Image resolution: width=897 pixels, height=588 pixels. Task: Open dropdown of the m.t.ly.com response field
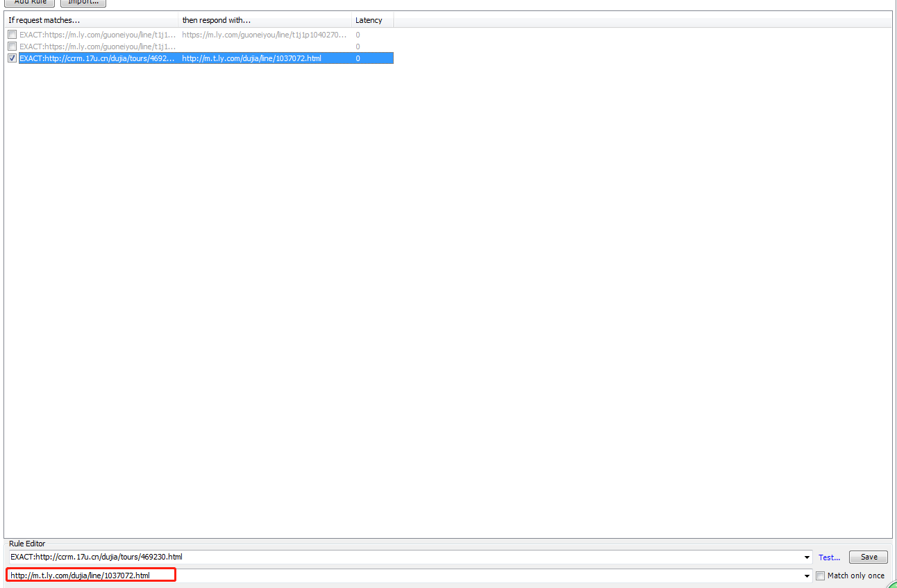click(x=807, y=576)
